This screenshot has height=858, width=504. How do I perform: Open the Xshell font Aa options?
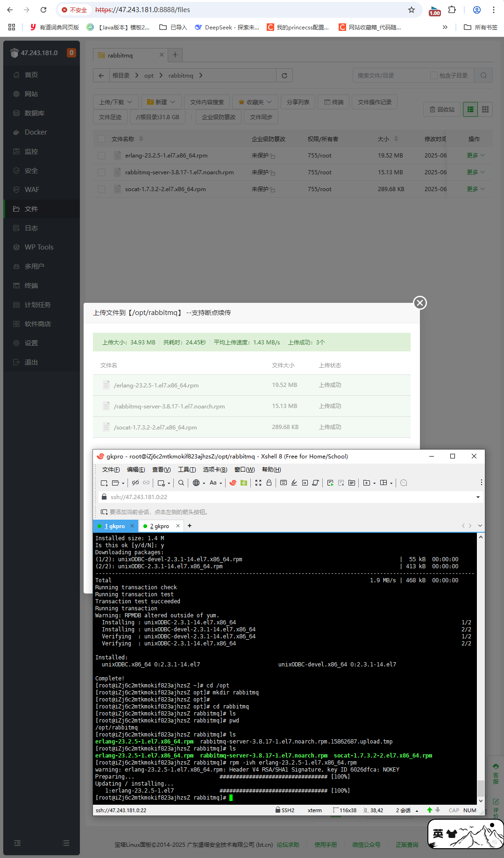(213, 483)
